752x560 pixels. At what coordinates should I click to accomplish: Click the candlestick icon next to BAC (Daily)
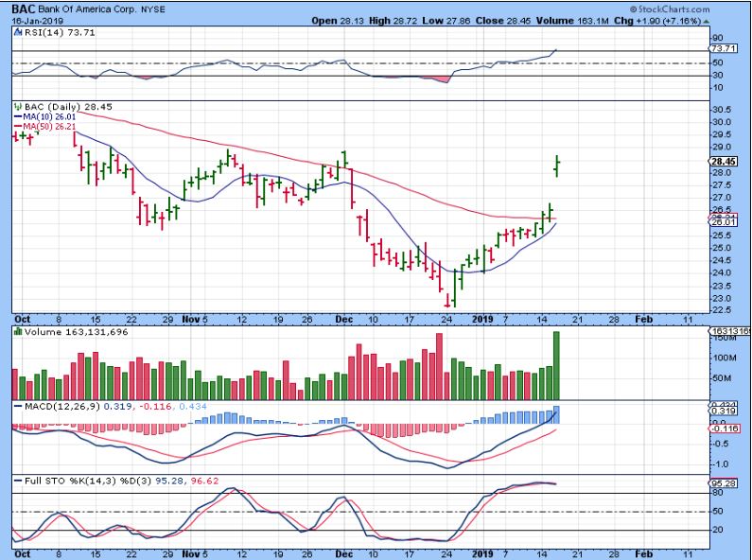(18, 107)
